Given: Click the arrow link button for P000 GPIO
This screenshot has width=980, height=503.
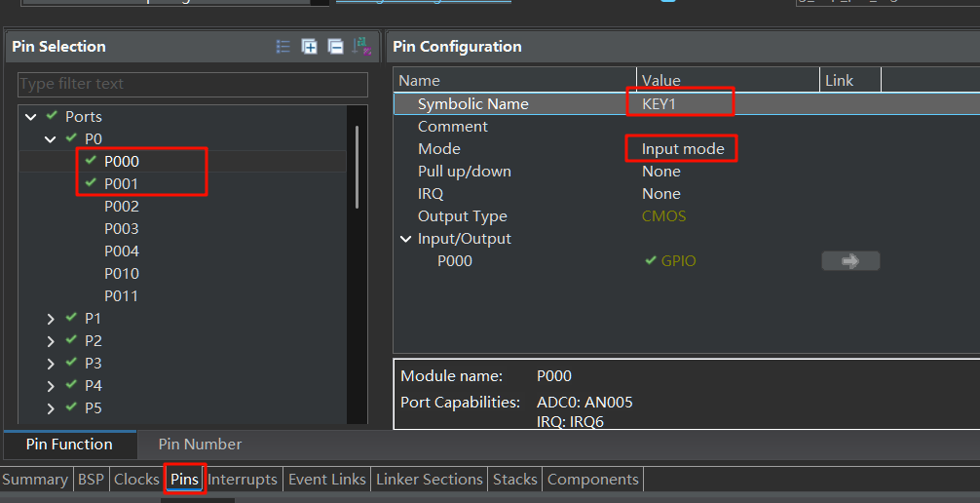Looking at the screenshot, I should [x=850, y=261].
